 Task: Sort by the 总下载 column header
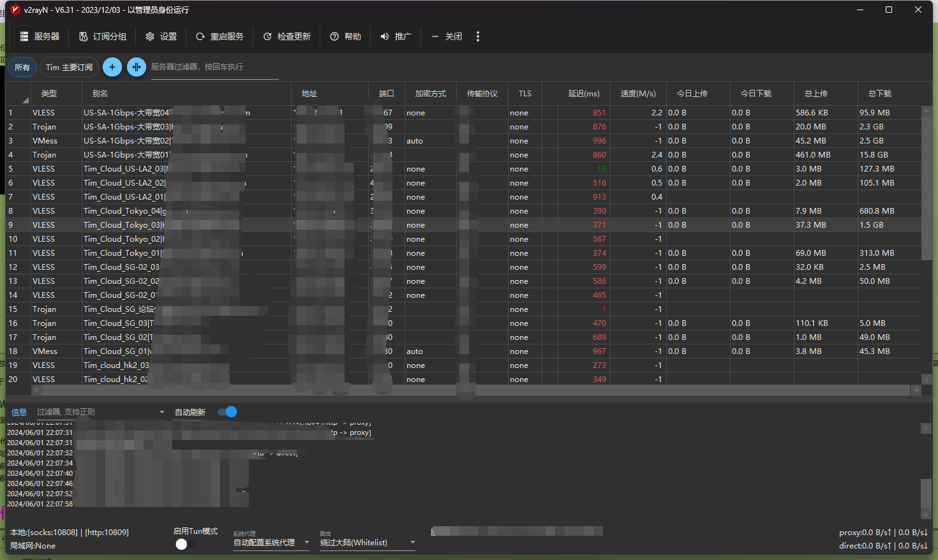(890, 94)
